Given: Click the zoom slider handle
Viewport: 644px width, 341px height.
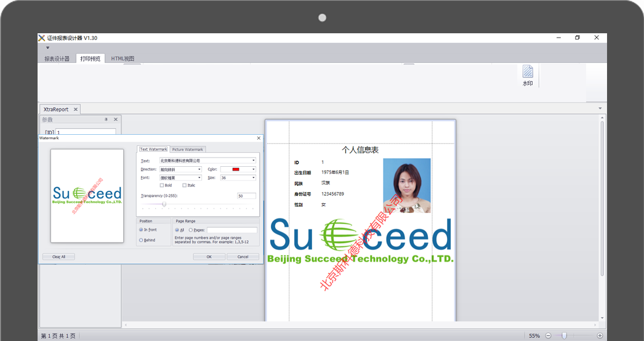Looking at the screenshot, I should point(565,335).
